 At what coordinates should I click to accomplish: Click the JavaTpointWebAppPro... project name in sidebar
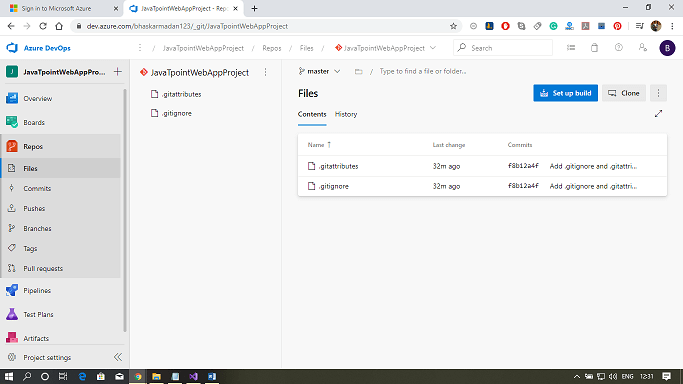pos(64,72)
